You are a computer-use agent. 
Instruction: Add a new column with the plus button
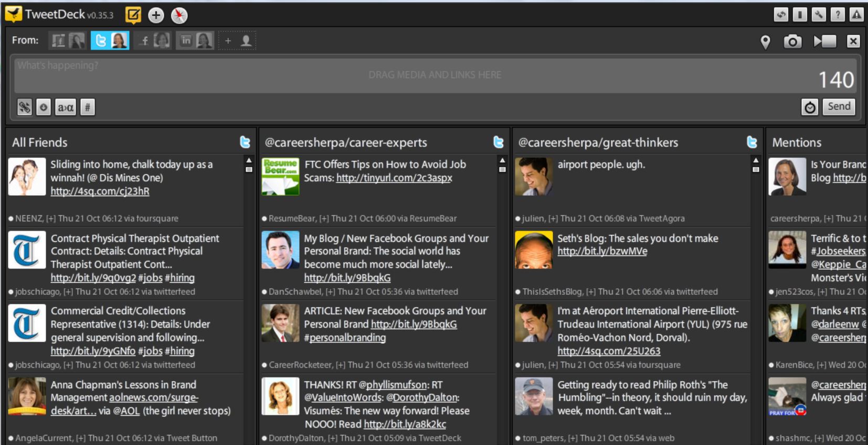[x=156, y=15]
